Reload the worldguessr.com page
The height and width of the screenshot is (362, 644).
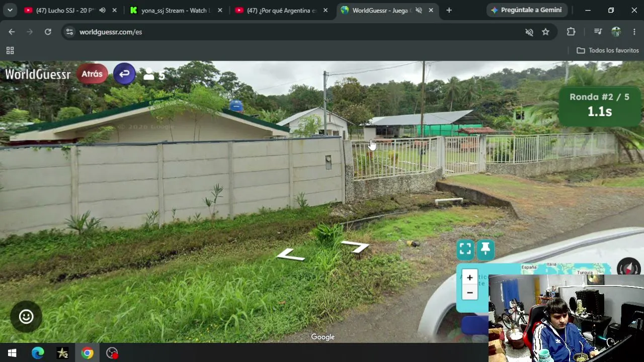[x=48, y=32]
